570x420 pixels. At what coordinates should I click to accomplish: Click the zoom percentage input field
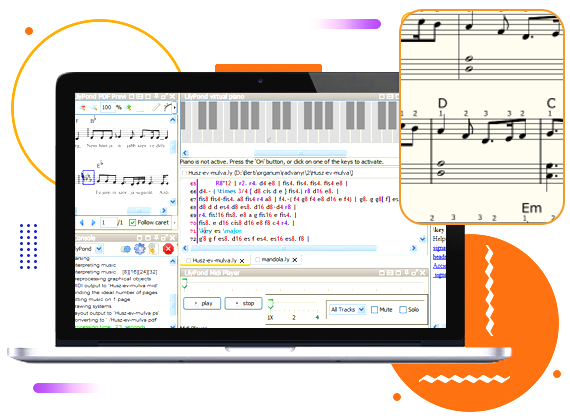point(108,107)
